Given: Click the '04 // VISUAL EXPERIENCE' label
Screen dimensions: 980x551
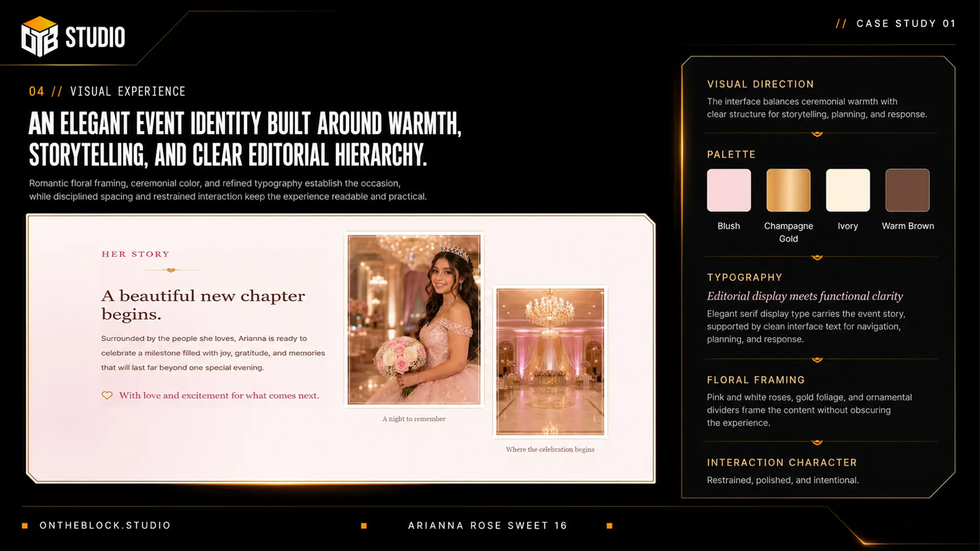Looking at the screenshot, I should (x=107, y=91).
